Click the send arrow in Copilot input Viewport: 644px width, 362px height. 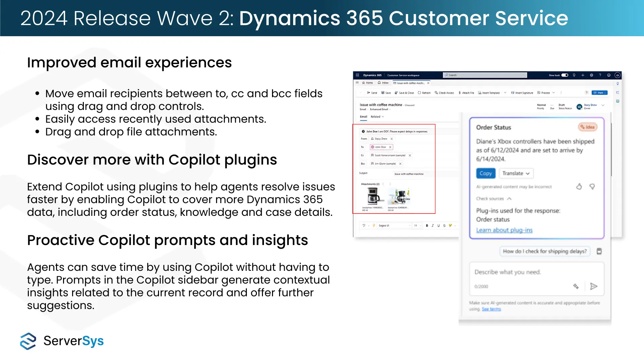(594, 287)
